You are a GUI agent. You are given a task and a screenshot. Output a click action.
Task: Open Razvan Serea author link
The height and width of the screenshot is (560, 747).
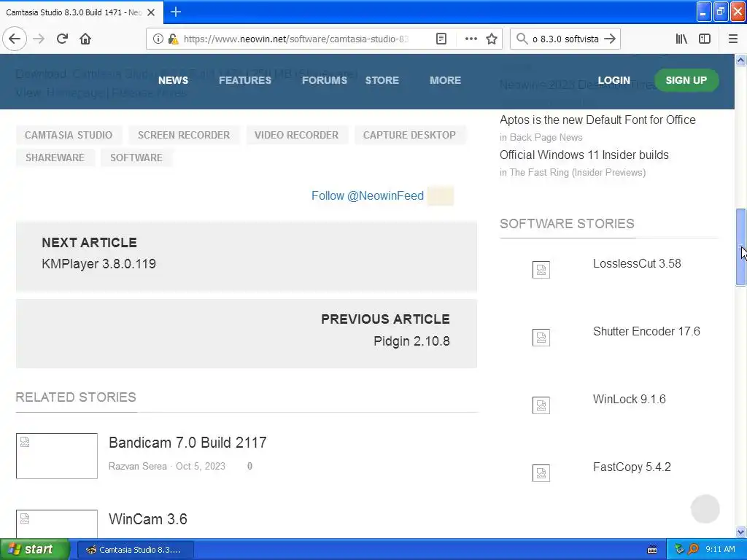pyautogui.click(x=138, y=466)
